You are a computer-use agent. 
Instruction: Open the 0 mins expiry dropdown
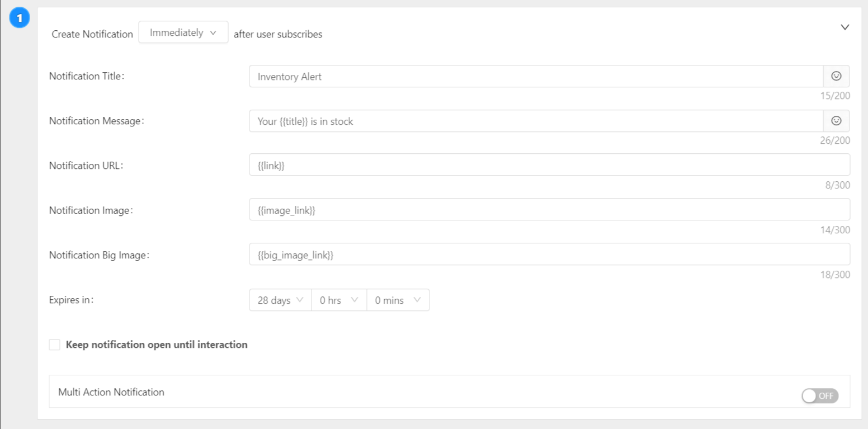398,300
